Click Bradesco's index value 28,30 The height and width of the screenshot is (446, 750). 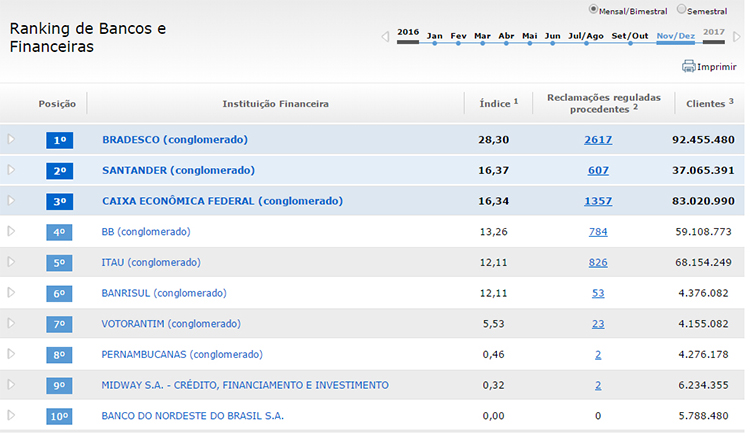click(494, 140)
